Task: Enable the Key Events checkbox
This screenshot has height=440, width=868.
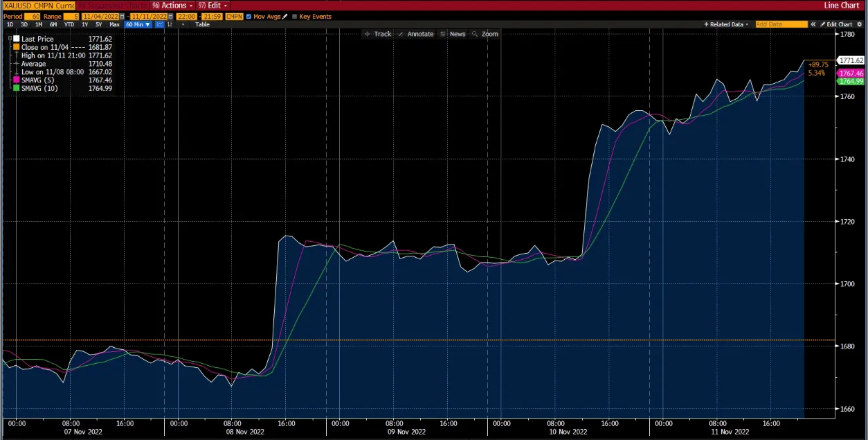Action: [x=294, y=16]
